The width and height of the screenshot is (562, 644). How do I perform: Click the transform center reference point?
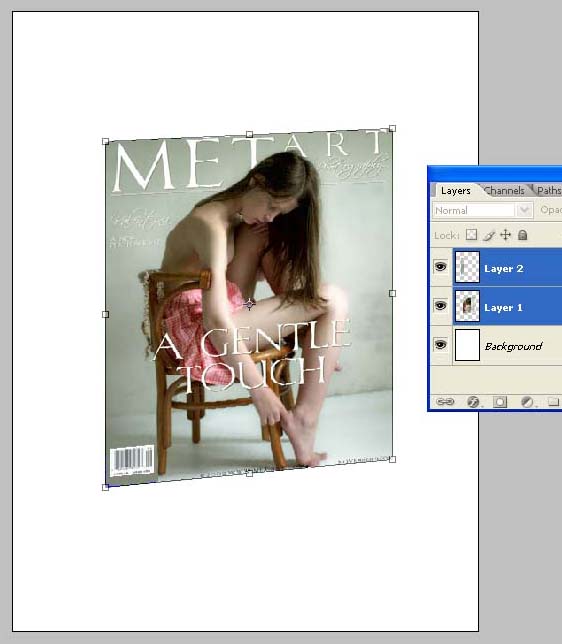[x=249, y=304]
